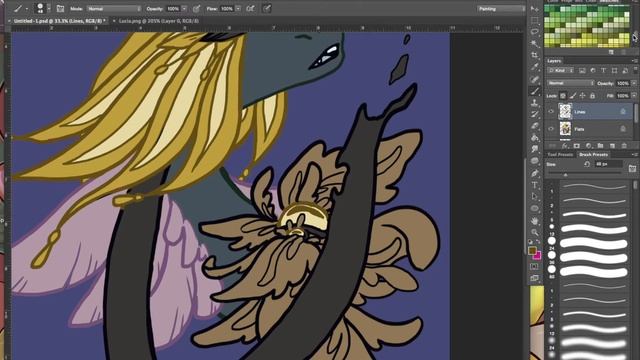The width and height of the screenshot is (640, 360).
Task: Select the Crop tool
Action: pyautogui.click(x=534, y=55)
